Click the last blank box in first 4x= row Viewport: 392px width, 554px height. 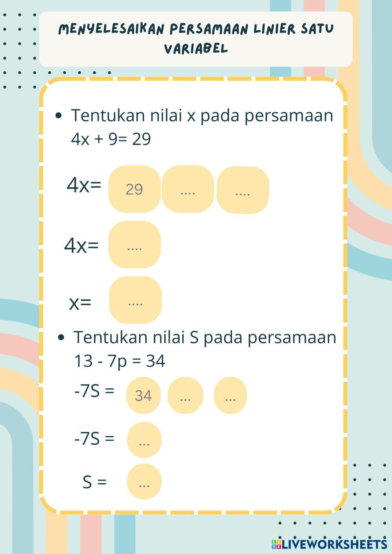click(x=243, y=190)
